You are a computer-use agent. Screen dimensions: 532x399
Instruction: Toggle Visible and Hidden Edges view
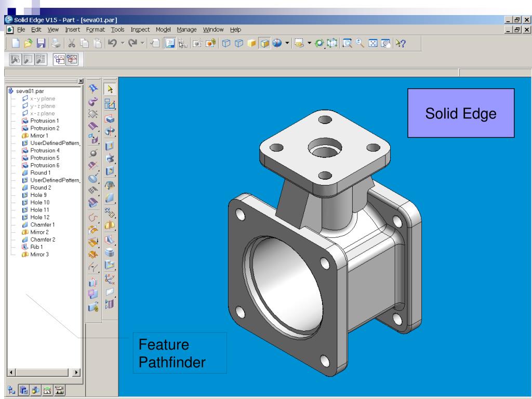pos(239,43)
